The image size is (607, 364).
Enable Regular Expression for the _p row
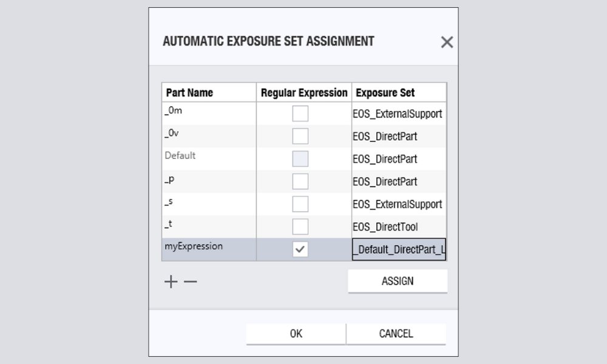(x=300, y=181)
